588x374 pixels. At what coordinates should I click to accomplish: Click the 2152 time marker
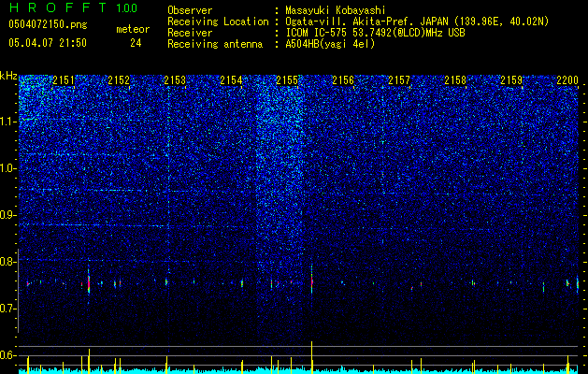(119, 80)
